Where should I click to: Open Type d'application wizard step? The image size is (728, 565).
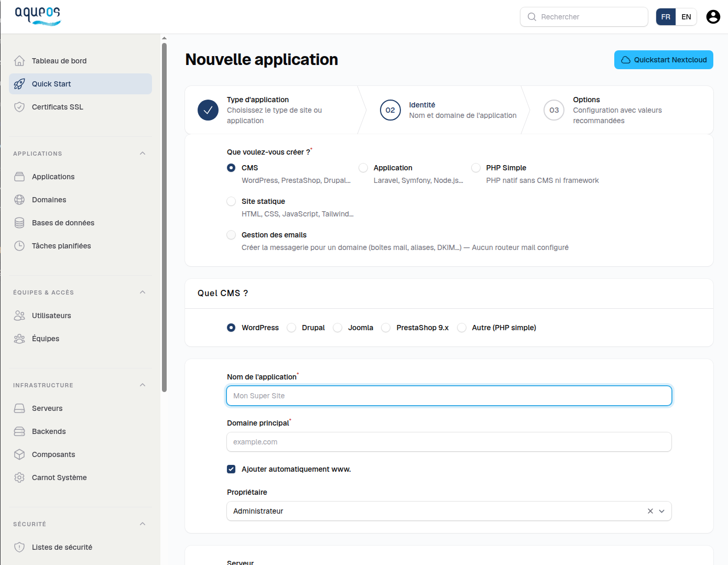click(x=273, y=110)
